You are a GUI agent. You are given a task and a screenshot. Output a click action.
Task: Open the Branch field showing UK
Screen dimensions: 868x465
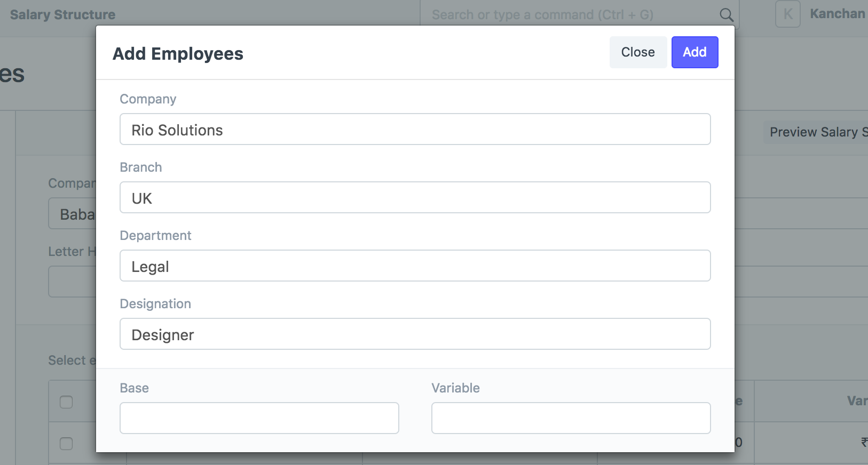[x=415, y=198]
